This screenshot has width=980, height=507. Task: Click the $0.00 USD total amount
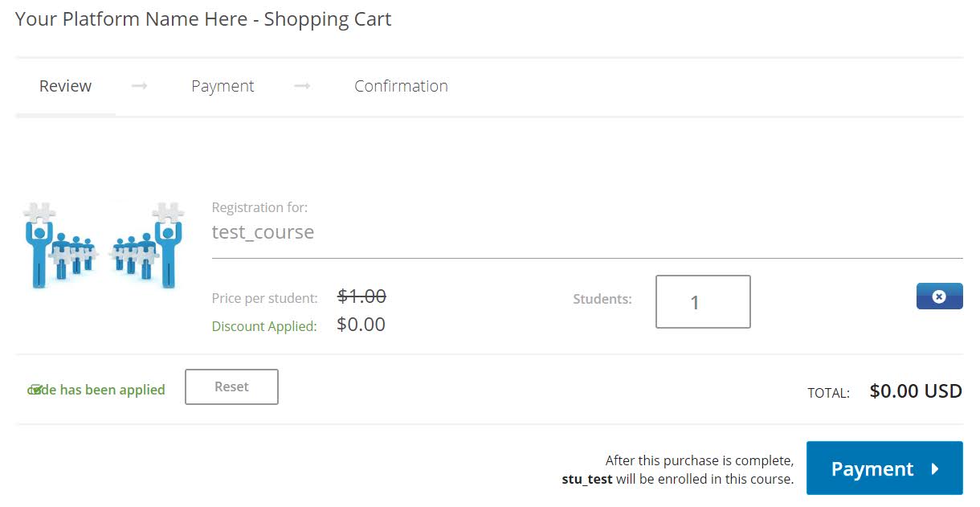(916, 391)
